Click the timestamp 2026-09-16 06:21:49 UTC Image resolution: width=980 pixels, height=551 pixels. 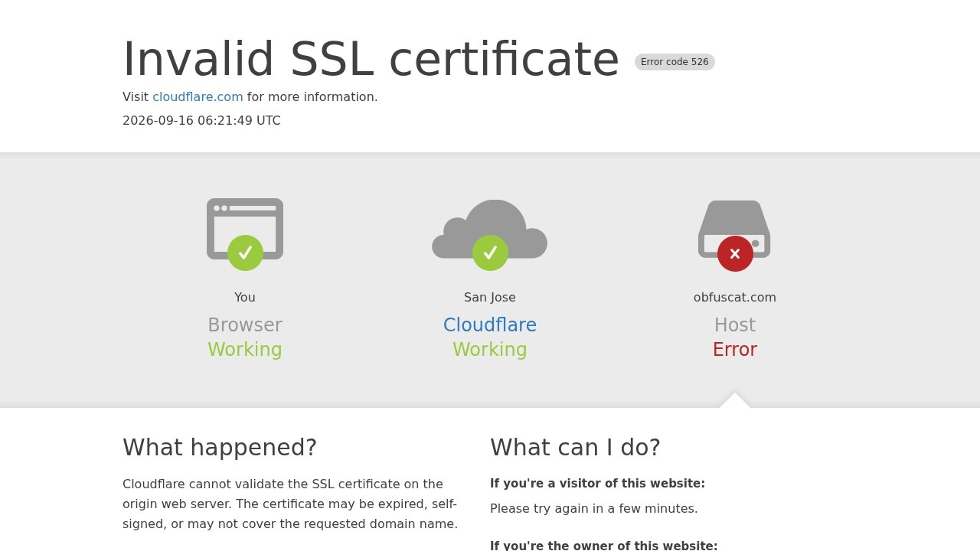pos(201,121)
